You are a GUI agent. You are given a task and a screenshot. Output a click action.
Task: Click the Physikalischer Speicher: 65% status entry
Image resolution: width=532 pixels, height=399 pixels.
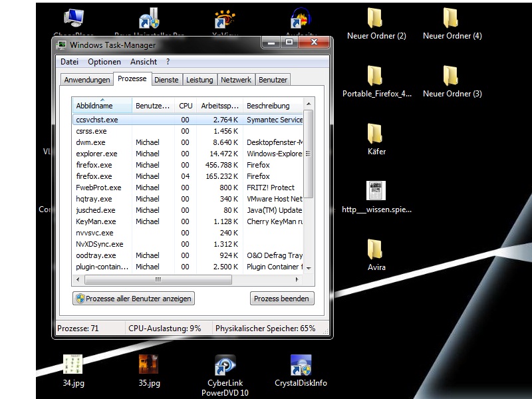(265, 329)
